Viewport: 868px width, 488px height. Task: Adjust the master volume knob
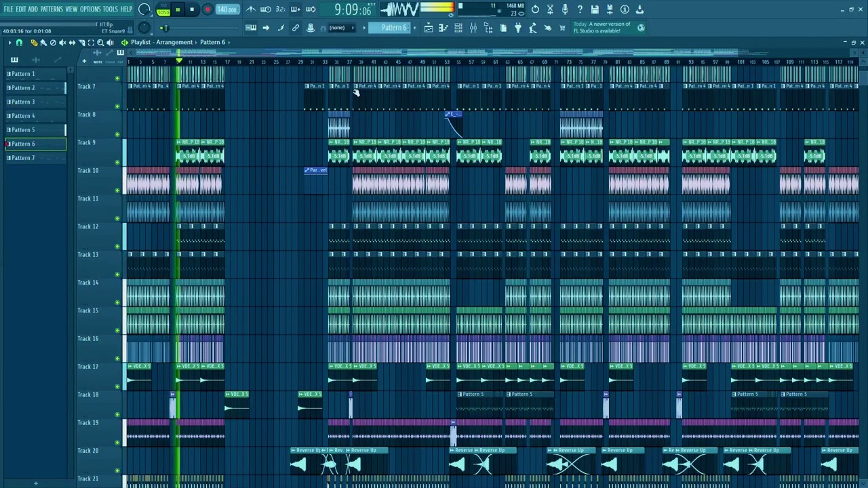(144, 9)
